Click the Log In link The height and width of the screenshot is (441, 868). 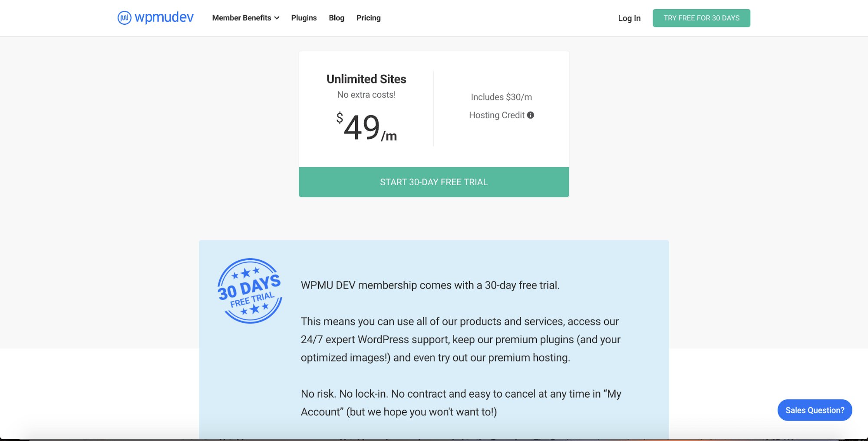(629, 18)
